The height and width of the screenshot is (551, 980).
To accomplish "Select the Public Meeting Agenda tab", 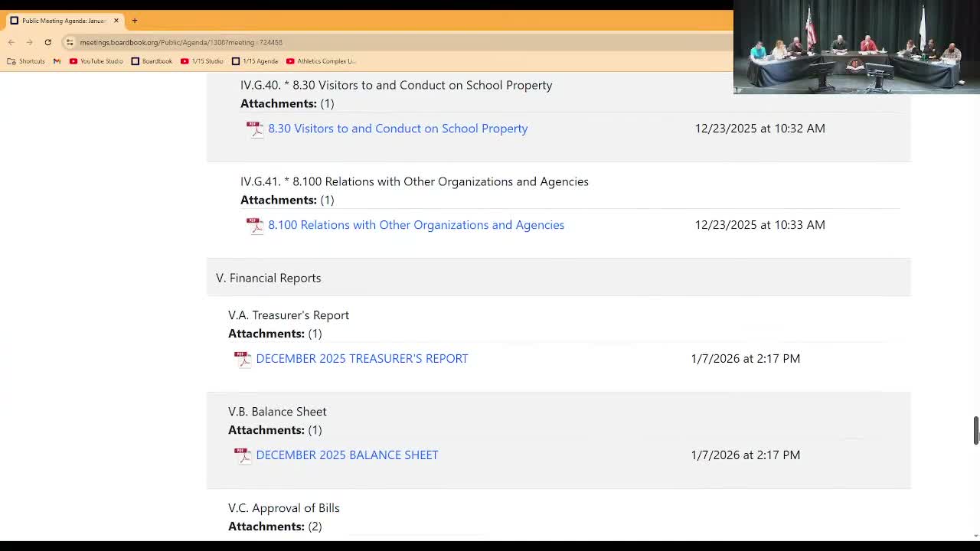I will click(64, 21).
